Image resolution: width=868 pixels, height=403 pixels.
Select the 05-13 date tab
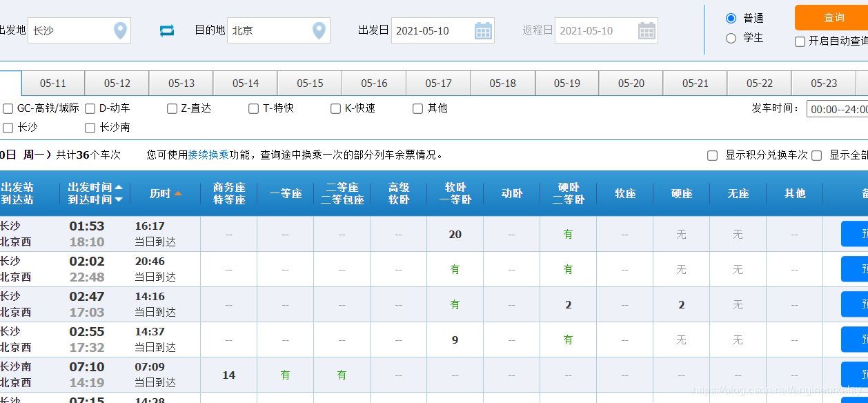click(181, 83)
